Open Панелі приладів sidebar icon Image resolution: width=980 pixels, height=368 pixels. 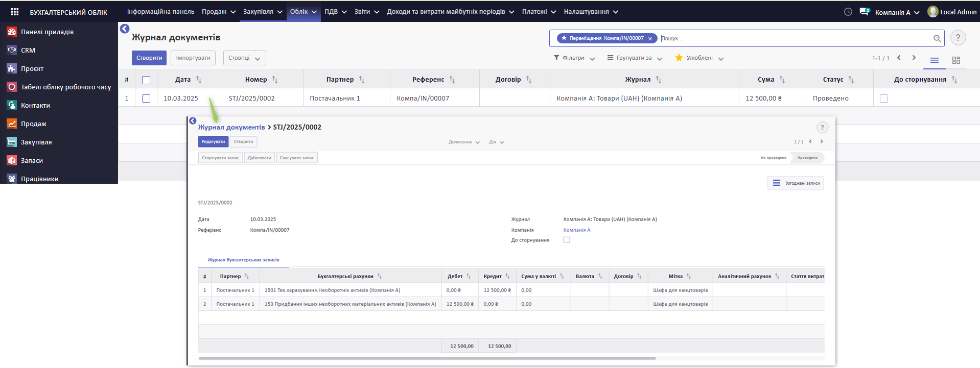pyautogui.click(x=12, y=32)
